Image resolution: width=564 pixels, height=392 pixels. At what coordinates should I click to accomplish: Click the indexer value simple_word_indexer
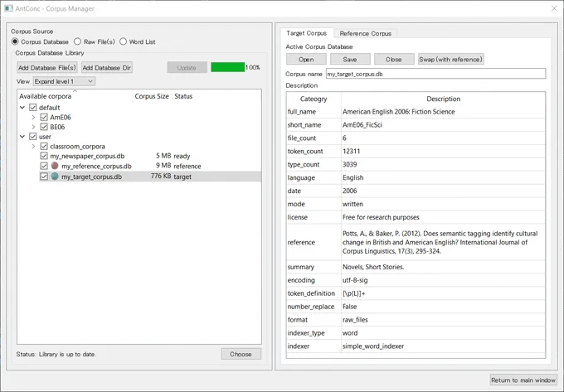pyautogui.click(x=443, y=346)
